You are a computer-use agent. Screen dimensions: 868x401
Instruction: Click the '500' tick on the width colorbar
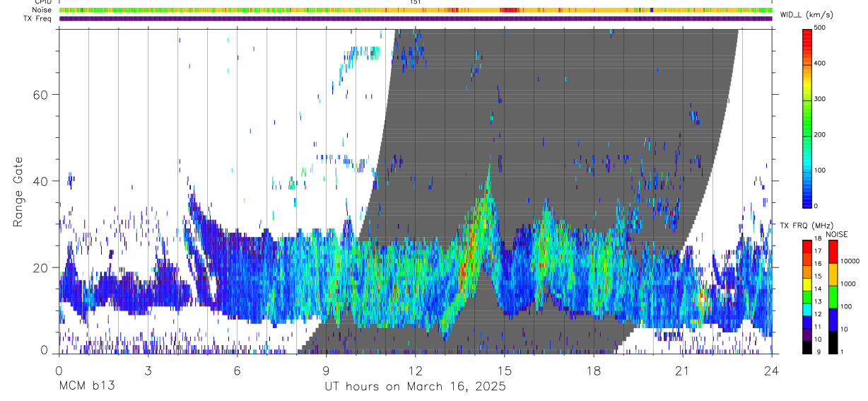[820, 28]
